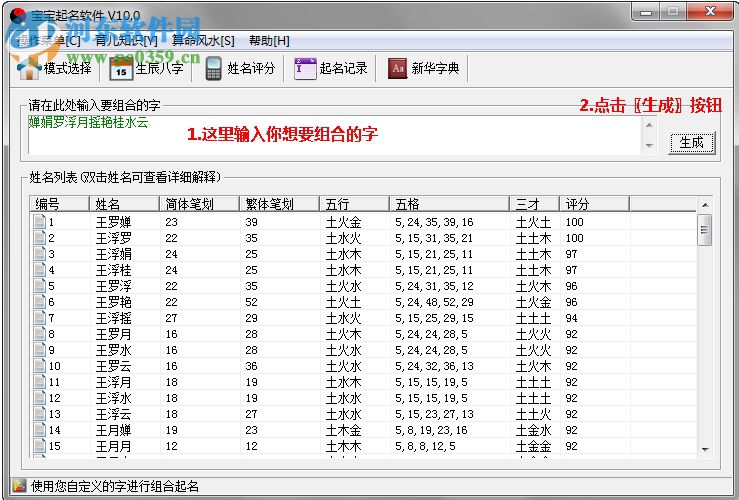The image size is (739, 500).
Task: Select the name 王罗云
Action: (x=114, y=366)
